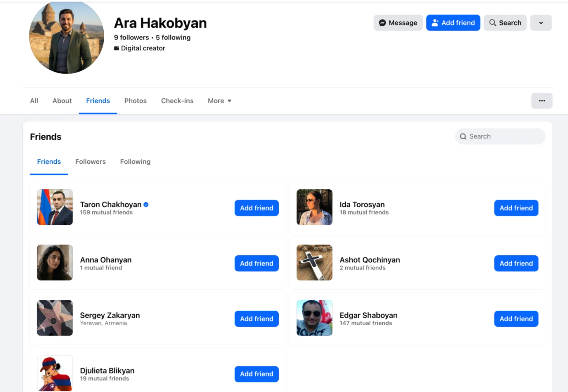Screen dimensions: 568x392
Task: Open Sergey Zakaryan's star profile photo
Action: (x=55, y=318)
